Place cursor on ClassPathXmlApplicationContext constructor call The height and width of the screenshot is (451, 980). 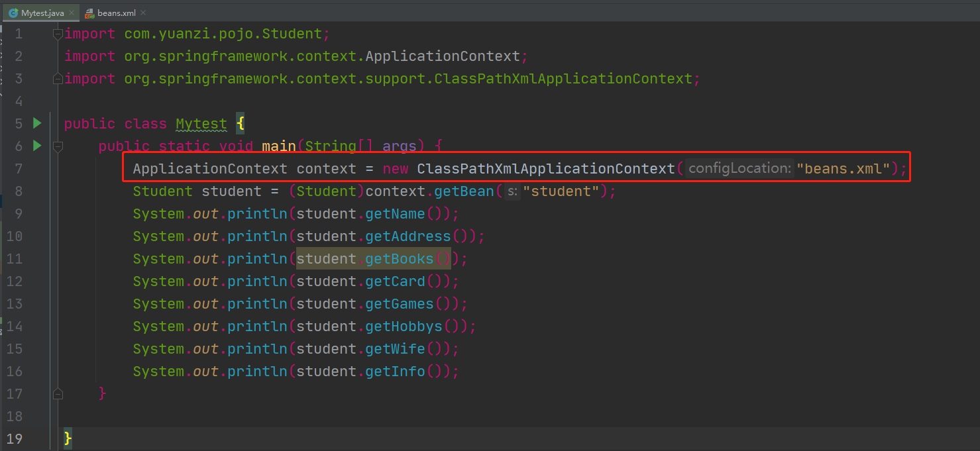pos(546,169)
